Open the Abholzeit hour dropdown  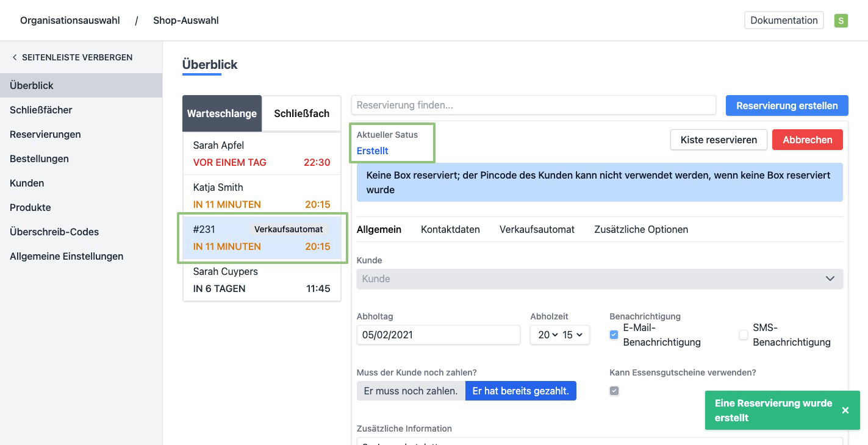tap(547, 335)
